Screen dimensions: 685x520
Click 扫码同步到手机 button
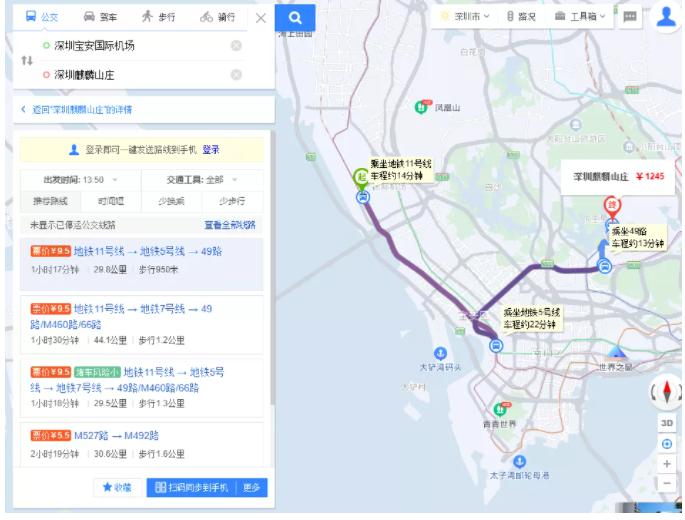192,488
